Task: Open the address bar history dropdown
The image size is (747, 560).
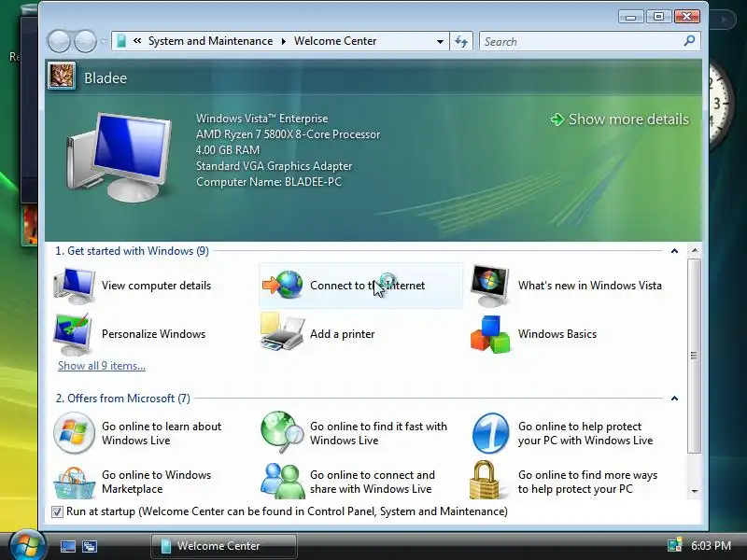Action: point(440,41)
